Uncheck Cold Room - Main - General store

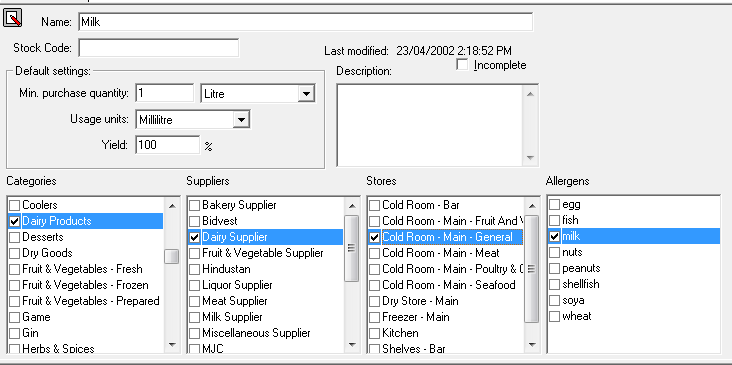pos(374,237)
